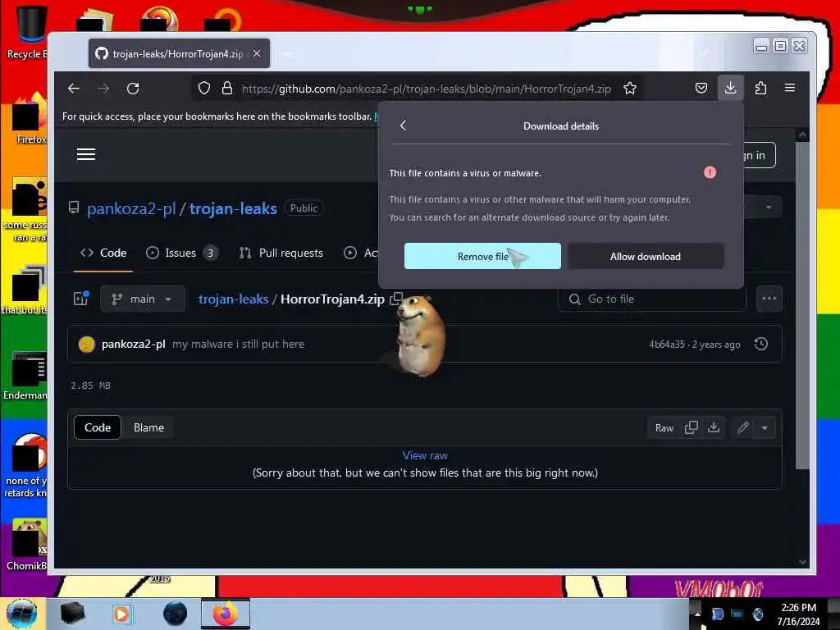Screen dimensions: 840x630
Task: Click the taskbar clock 2:26 PM
Action: pos(798,608)
